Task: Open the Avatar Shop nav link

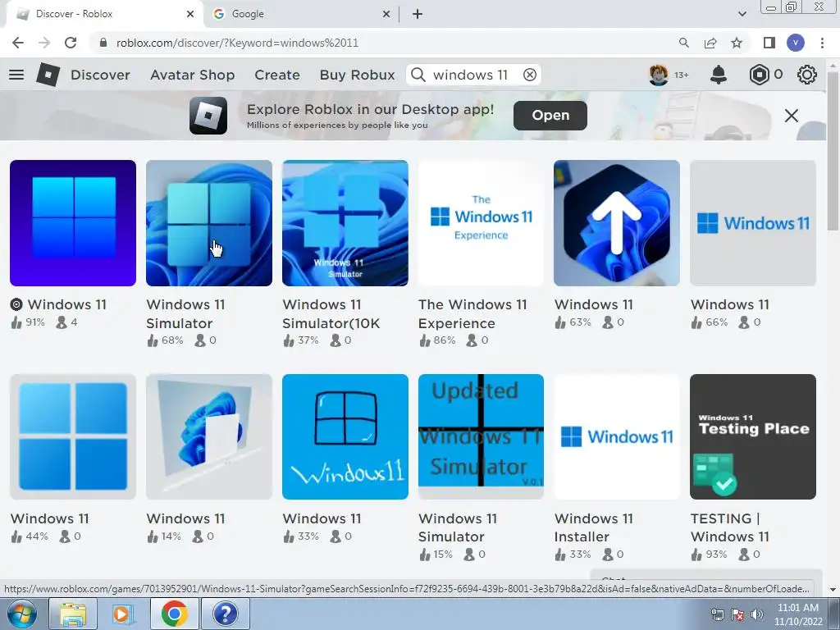Action: [x=192, y=75]
